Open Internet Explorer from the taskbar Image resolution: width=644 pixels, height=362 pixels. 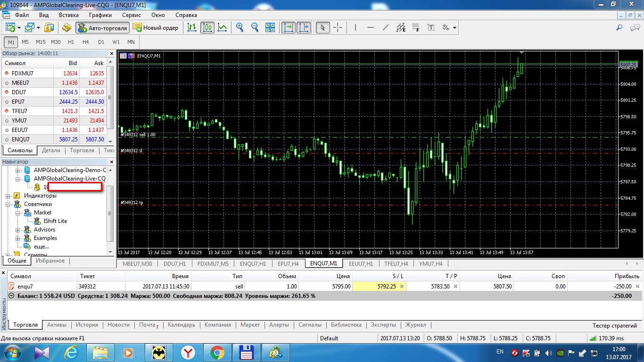[72, 353]
